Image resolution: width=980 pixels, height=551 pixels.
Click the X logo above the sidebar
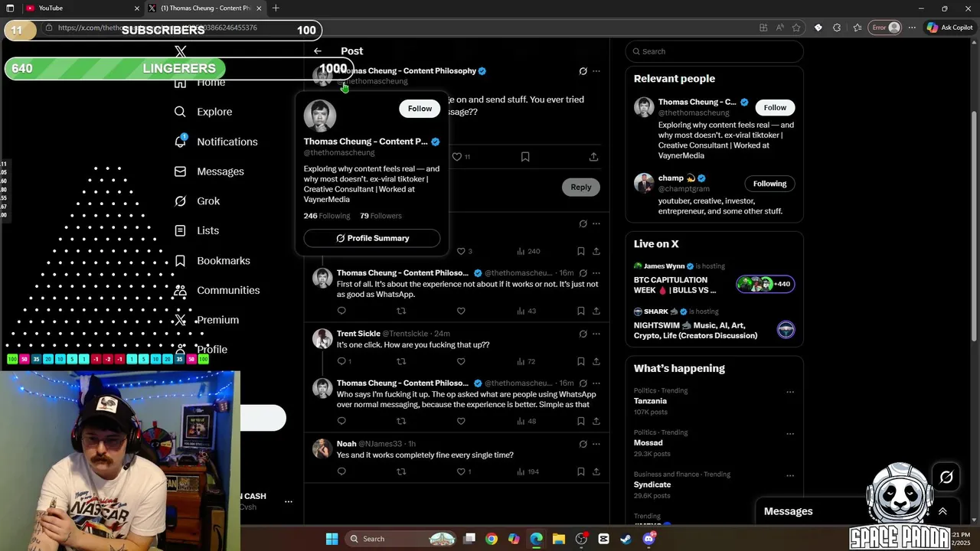coord(181,52)
